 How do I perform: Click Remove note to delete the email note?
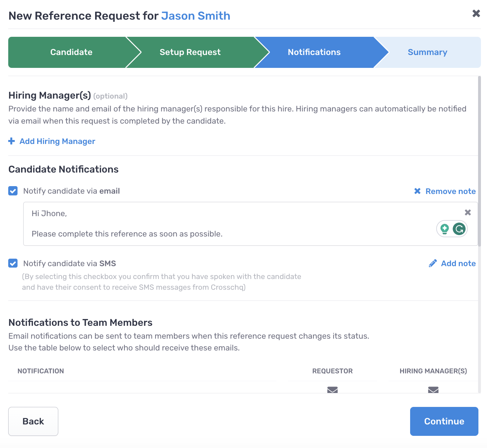451,191
